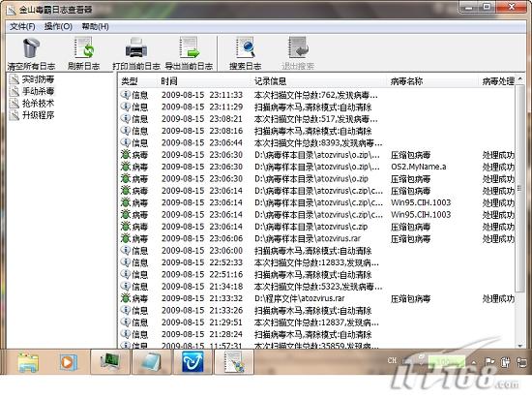The image size is (532, 399).
Task: Click the info icon on the 23:06:00 row
Action: pyautogui.click(x=126, y=250)
